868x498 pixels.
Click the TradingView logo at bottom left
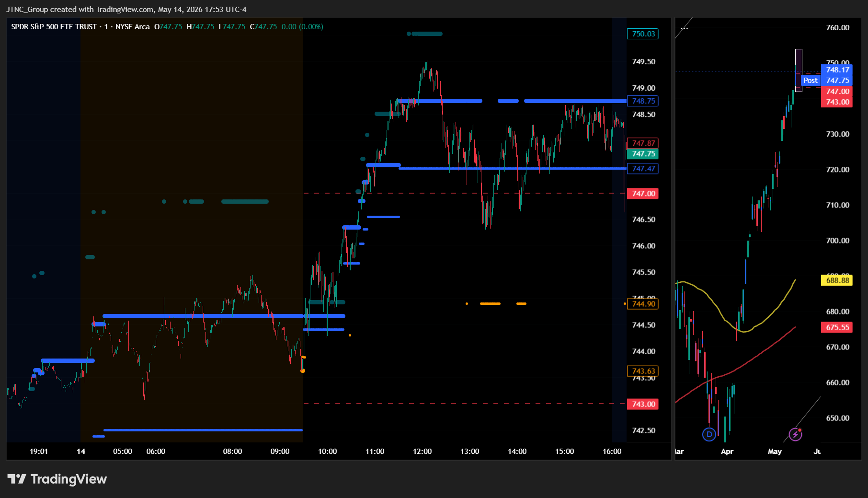[57, 479]
